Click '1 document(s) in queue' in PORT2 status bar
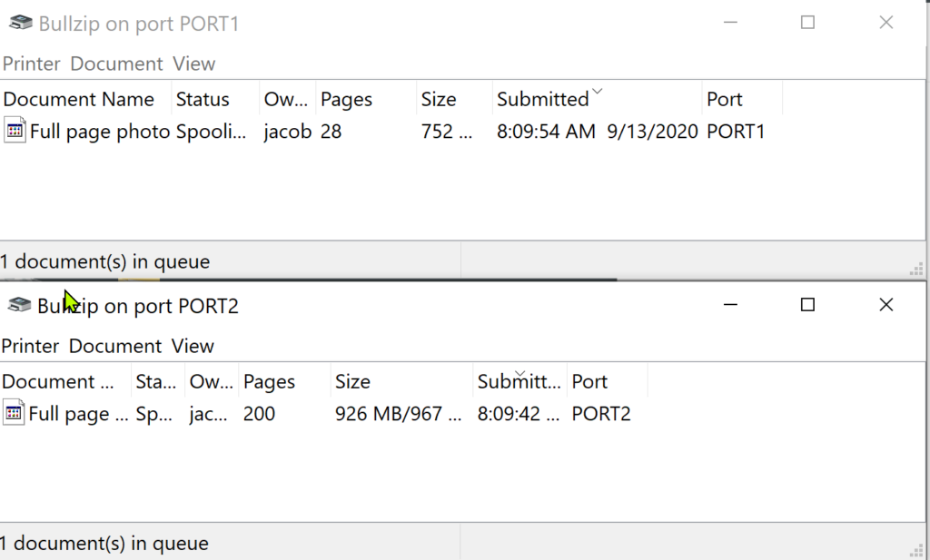 click(104, 544)
